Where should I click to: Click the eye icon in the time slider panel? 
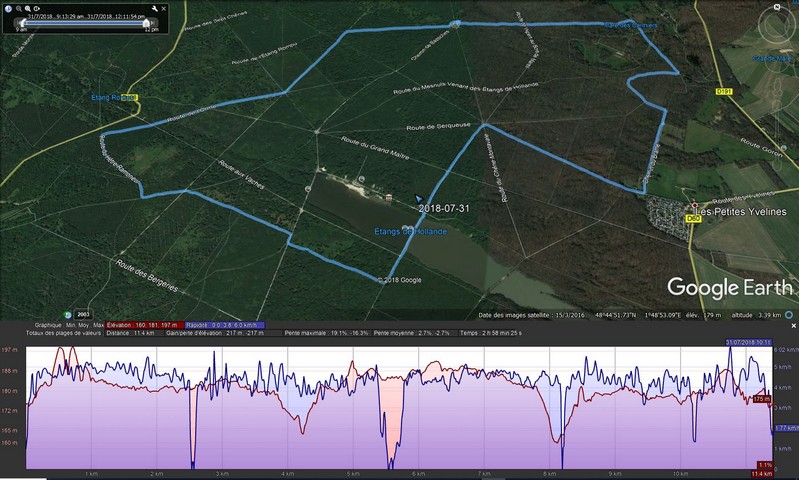[37, 8]
